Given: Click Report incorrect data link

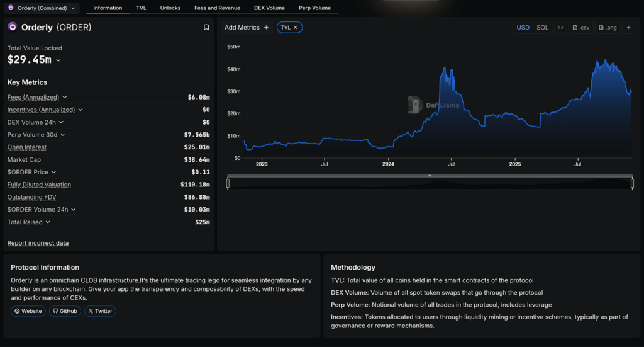Looking at the screenshot, I should (x=38, y=243).
